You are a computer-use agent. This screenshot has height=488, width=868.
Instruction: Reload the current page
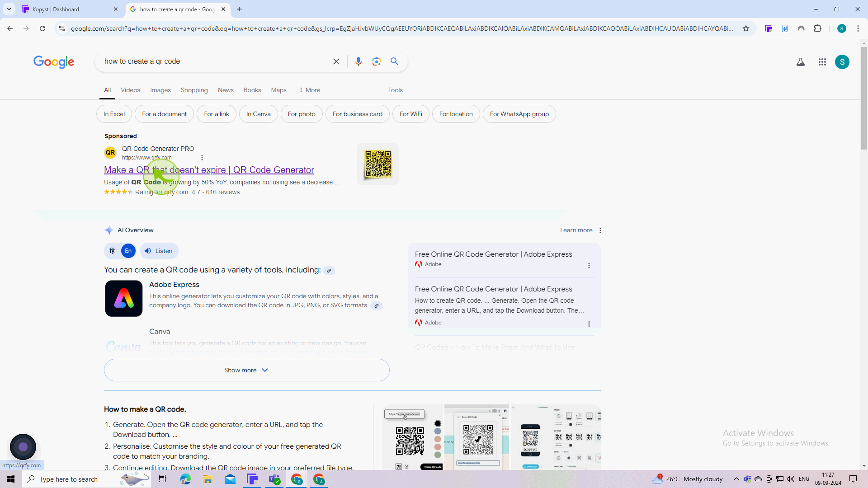tap(42, 28)
